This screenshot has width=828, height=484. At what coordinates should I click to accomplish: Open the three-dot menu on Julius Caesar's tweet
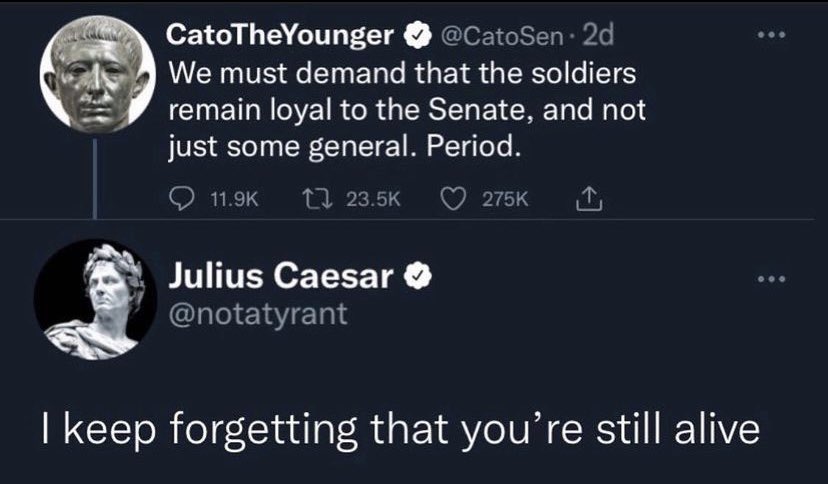click(771, 279)
